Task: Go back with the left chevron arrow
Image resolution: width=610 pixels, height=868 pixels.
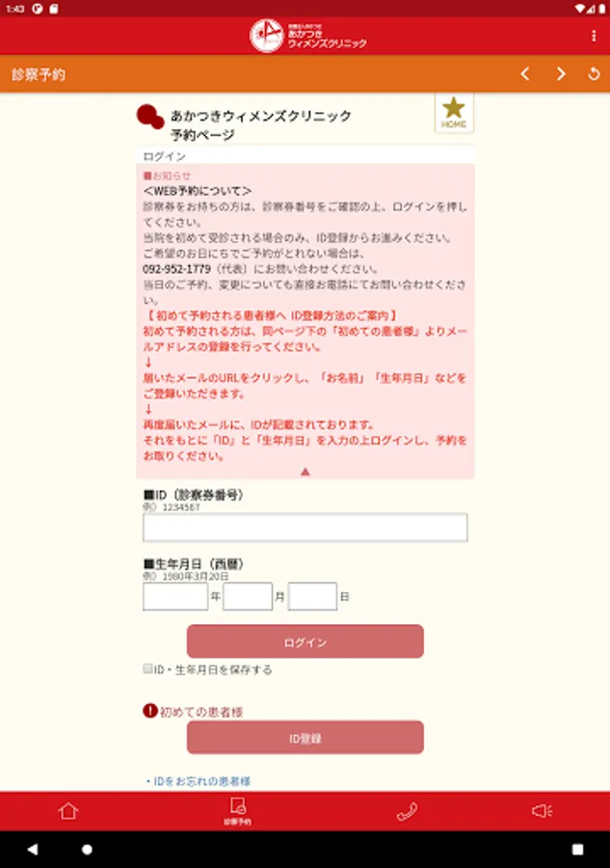Action: pyautogui.click(x=525, y=73)
